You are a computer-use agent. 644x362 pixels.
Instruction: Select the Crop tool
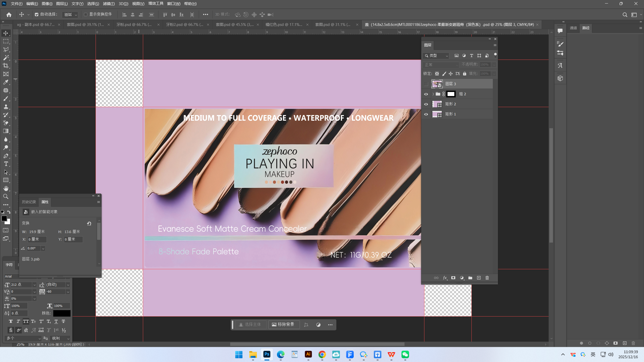point(6,66)
